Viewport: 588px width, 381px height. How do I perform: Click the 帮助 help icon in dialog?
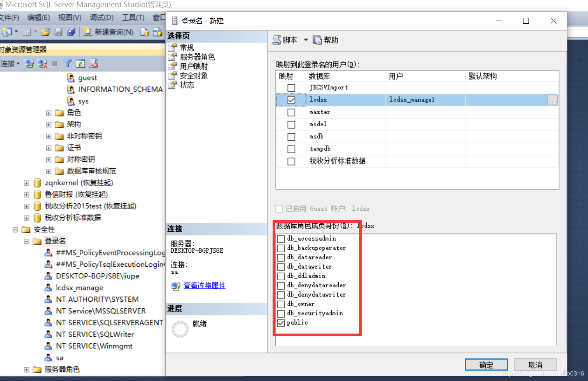pos(317,40)
